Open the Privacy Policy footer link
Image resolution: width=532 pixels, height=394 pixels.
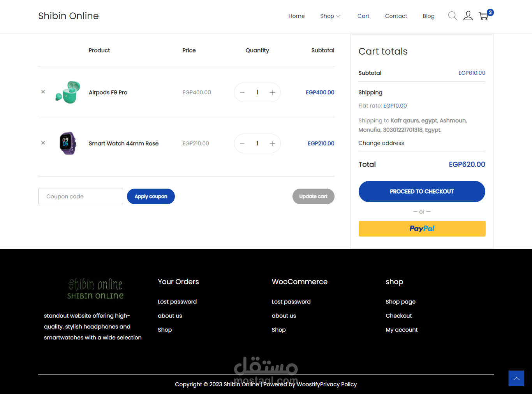pos(338,384)
